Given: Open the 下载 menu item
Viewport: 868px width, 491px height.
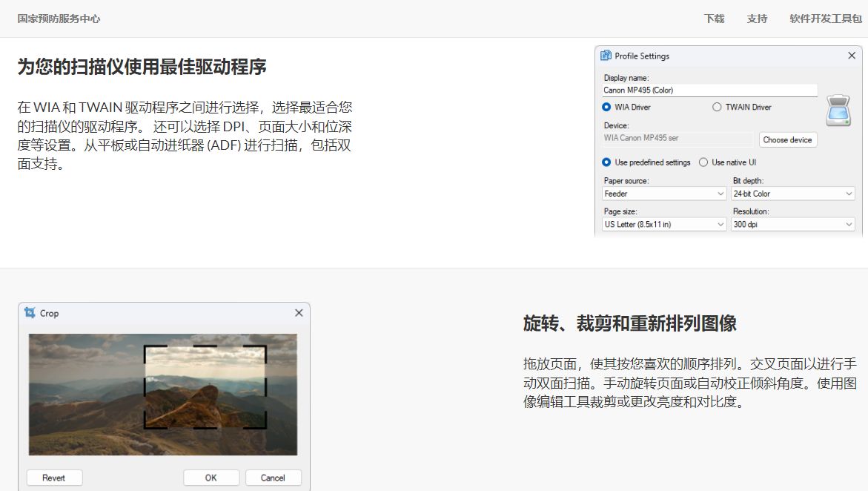Looking at the screenshot, I should click(x=714, y=19).
